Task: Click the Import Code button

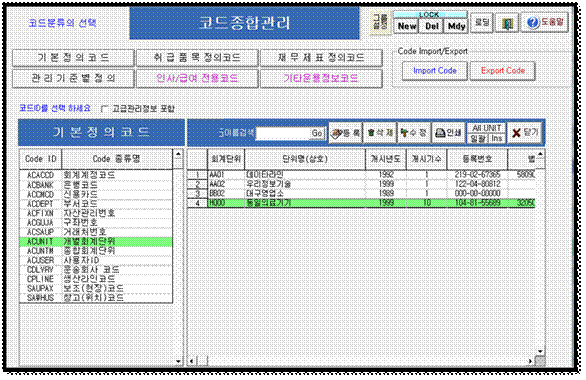Action: [x=435, y=71]
